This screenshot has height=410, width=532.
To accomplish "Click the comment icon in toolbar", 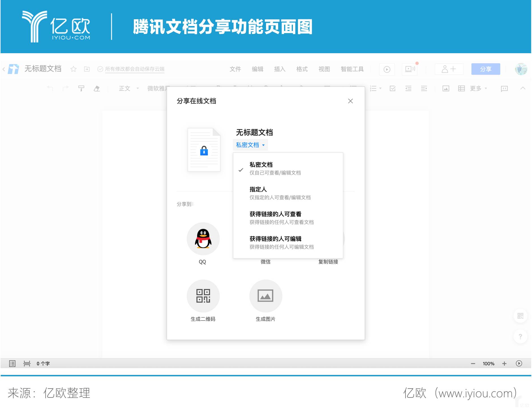I will click(504, 89).
